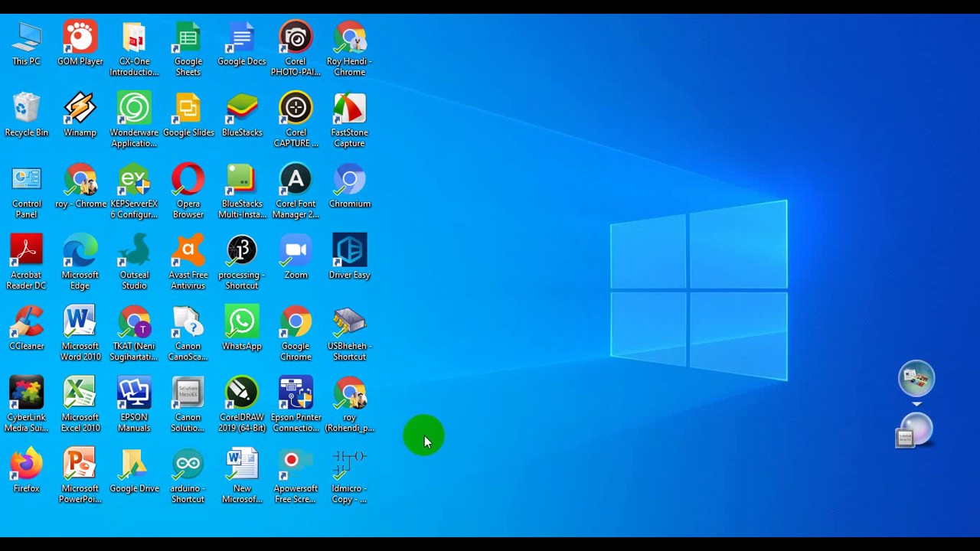Viewport: 980px width, 551px height.
Task: Open the ldmicro - Copy shortcut
Action: tap(349, 477)
